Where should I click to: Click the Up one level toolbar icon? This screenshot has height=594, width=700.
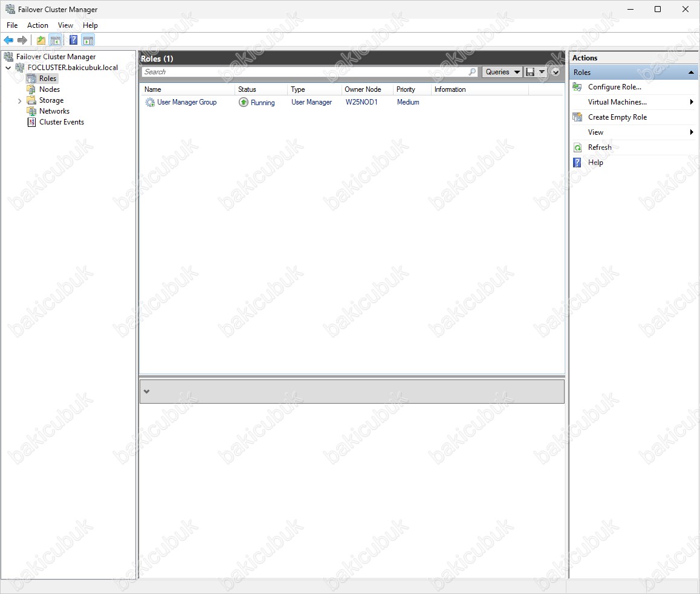click(41, 40)
